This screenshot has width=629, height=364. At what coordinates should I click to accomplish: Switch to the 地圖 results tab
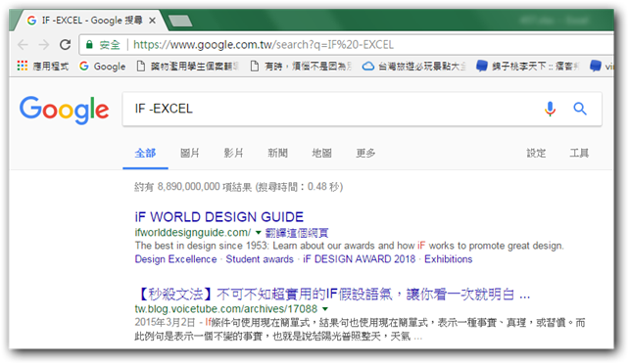tap(321, 153)
